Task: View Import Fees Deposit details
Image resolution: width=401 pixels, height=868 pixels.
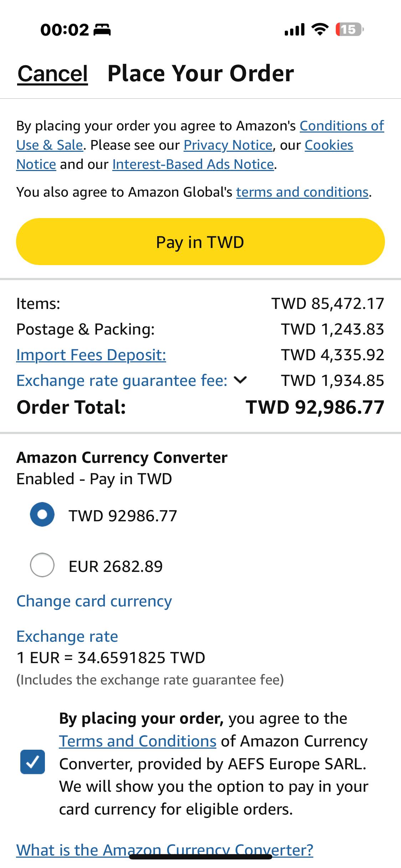Action: tap(91, 355)
